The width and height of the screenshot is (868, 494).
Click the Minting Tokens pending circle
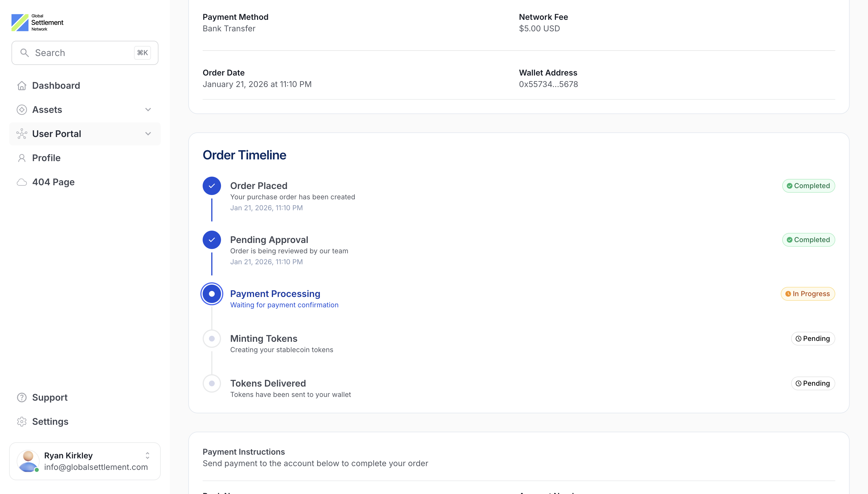(x=212, y=338)
